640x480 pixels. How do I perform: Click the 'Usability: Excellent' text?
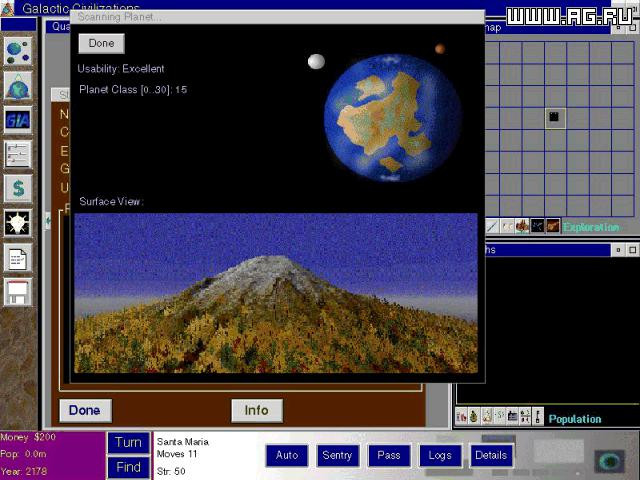point(121,69)
